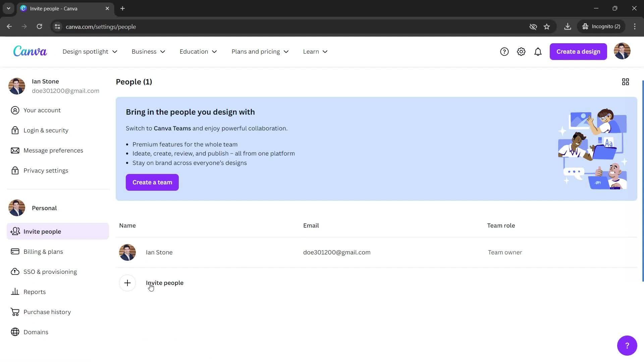Viewport: 644px width, 362px height.
Task: Open Login & security settings
Action: [58, 130]
